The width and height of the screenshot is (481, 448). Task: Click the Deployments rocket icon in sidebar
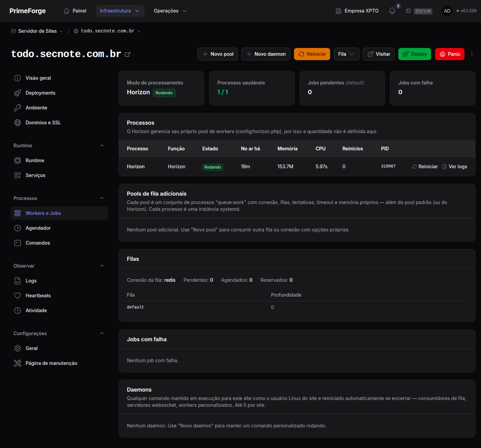18,93
